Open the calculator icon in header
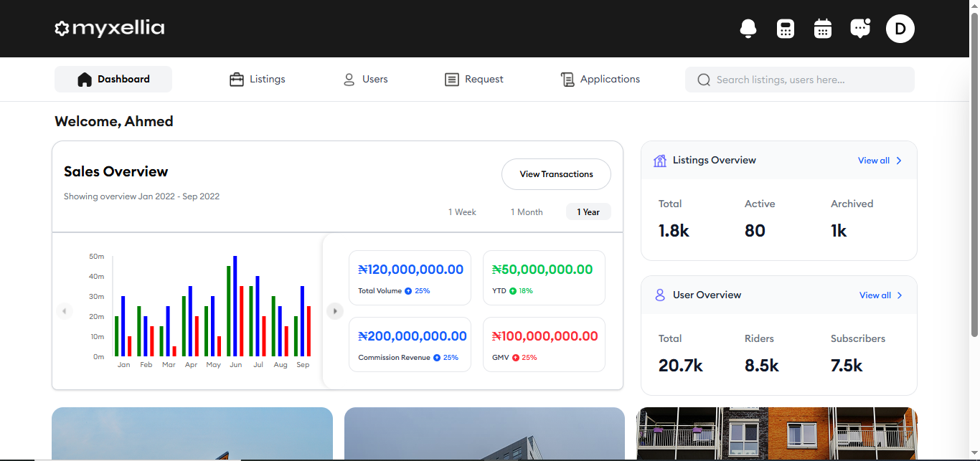This screenshot has width=980, height=461. (786, 29)
